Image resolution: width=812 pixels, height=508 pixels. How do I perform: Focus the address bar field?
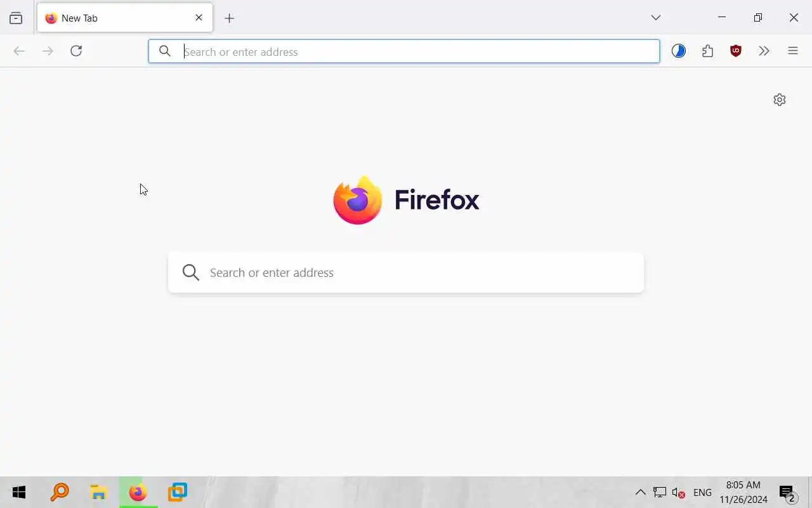click(404, 51)
